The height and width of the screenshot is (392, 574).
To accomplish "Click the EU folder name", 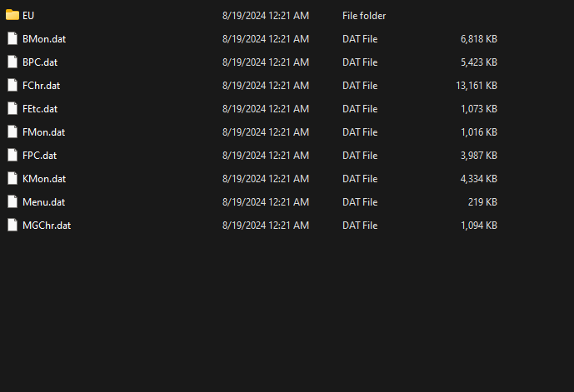I will [x=28, y=16].
